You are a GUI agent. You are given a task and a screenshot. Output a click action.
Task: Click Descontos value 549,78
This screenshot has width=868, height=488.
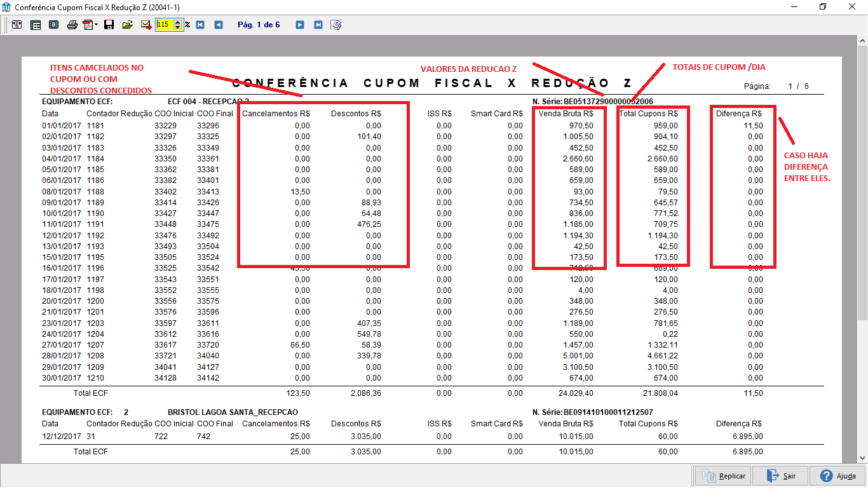(369, 334)
